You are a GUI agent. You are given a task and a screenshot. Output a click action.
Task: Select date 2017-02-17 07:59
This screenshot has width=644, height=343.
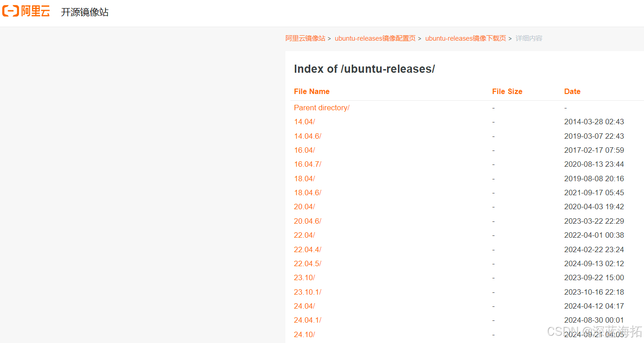[x=594, y=150]
